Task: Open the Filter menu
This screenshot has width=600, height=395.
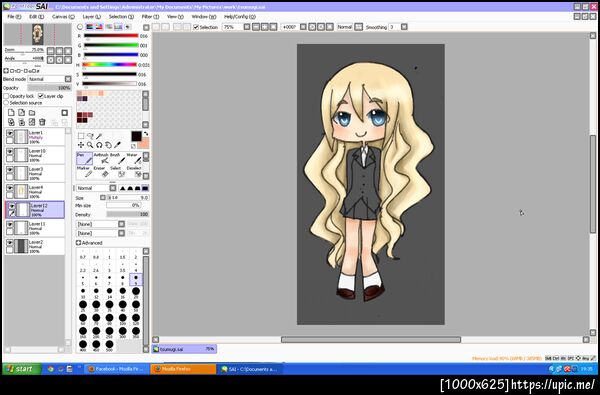Action: click(150, 17)
